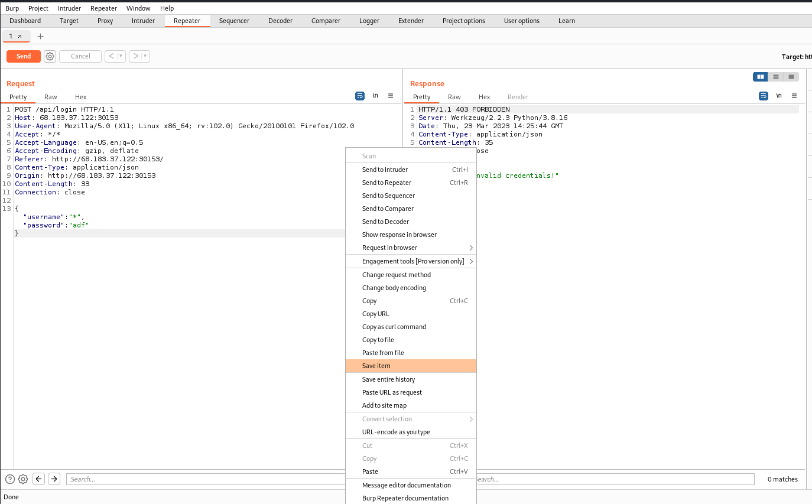Open the search settings gear at bottom left
The height and width of the screenshot is (504, 812).
coord(22,479)
